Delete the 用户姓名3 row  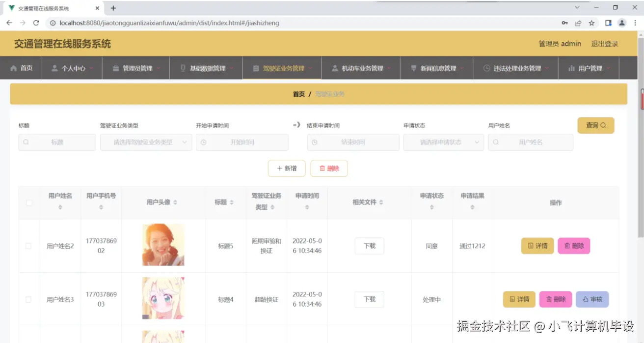pos(556,299)
